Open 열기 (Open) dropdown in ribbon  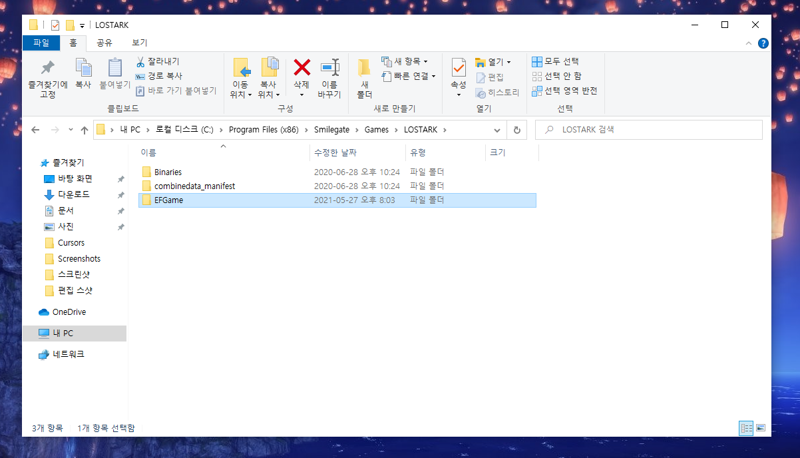(493, 62)
